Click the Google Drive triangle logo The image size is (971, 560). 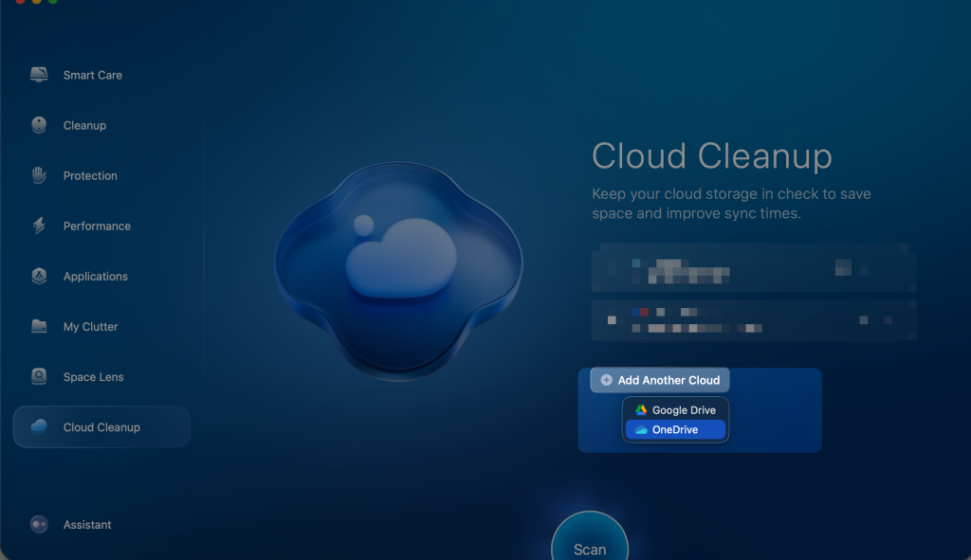tap(641, 409)
